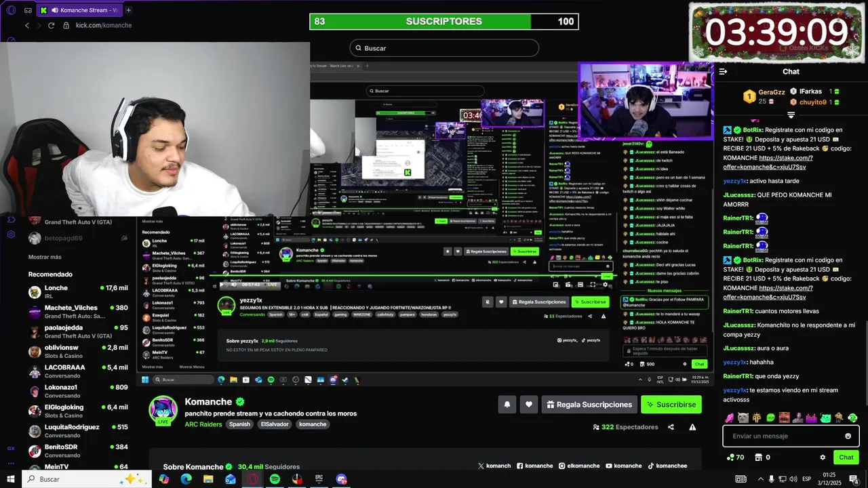Viewport: 868px width, 488px height.
Task: Open a new browser tab
Action: (x=129, y=10)
